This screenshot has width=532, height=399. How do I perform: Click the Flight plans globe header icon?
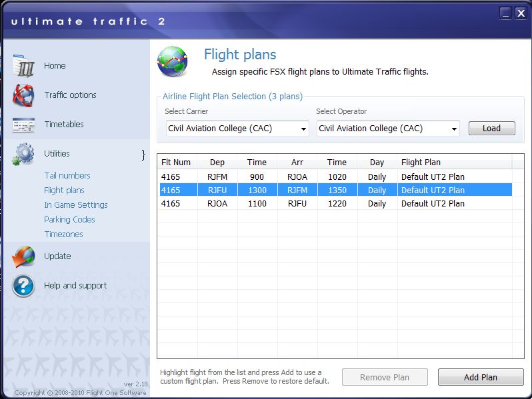(x=173, y=61)
